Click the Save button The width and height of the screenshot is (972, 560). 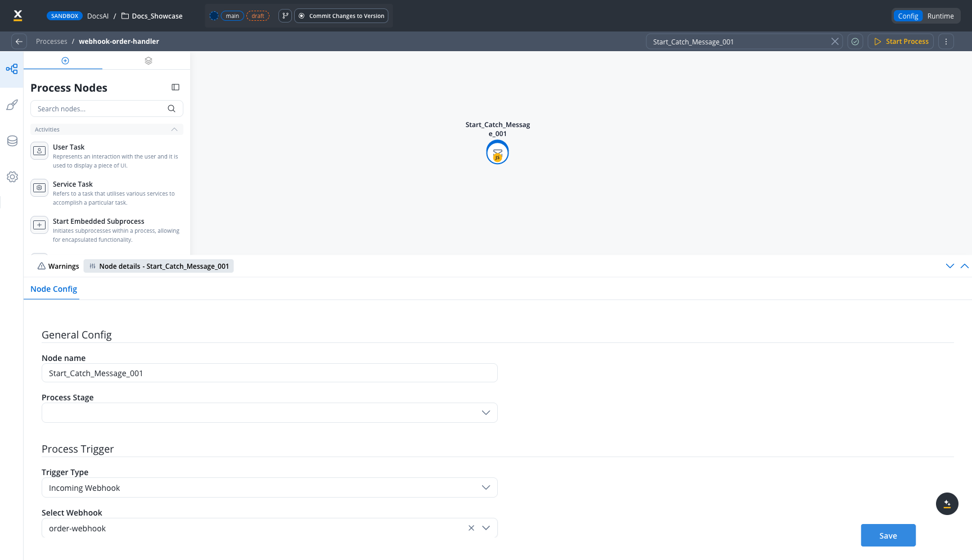pyautogui.click(x=888, y=535)
